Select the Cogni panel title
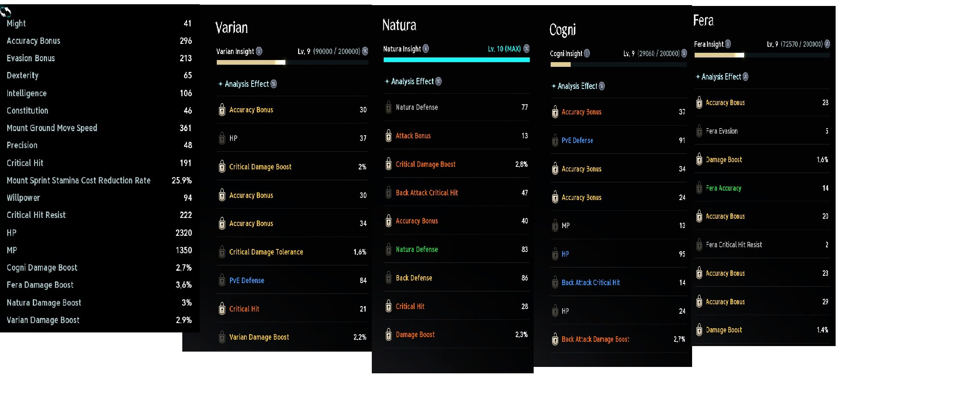Viewport: 980px width, 398px height. coord(563,30)
